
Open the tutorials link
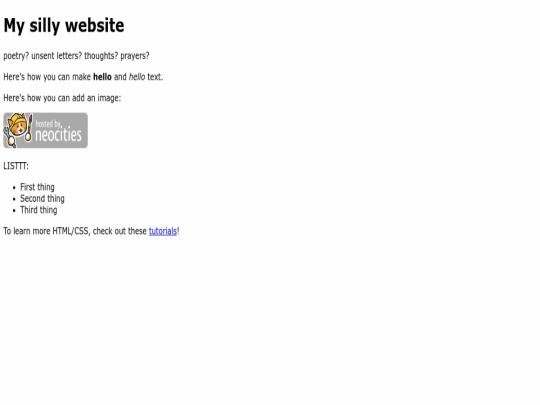pos(163,231)
